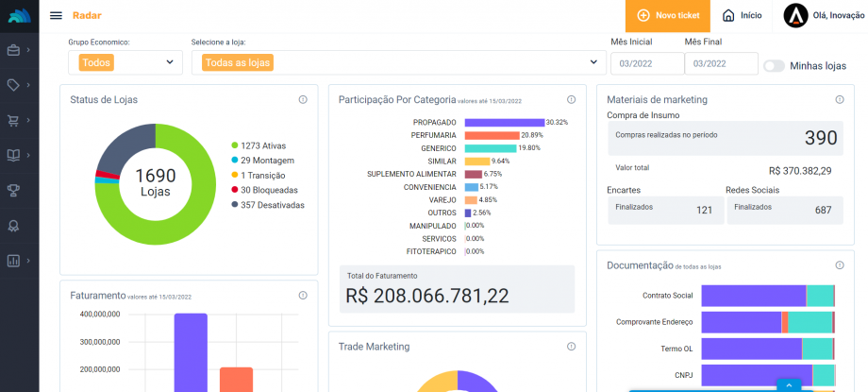Show info for Materiais de marketing card
This screenshot has height=392, width=868.
tap(839, 99)
